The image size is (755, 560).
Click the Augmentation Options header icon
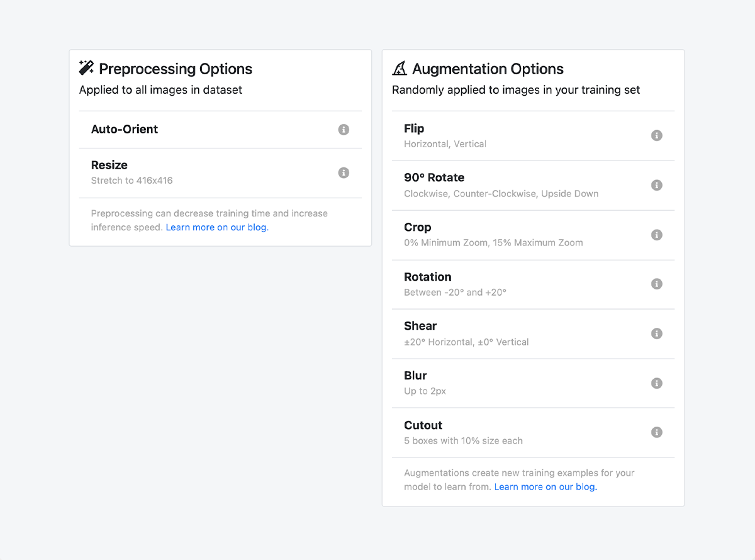coord(400,68)
